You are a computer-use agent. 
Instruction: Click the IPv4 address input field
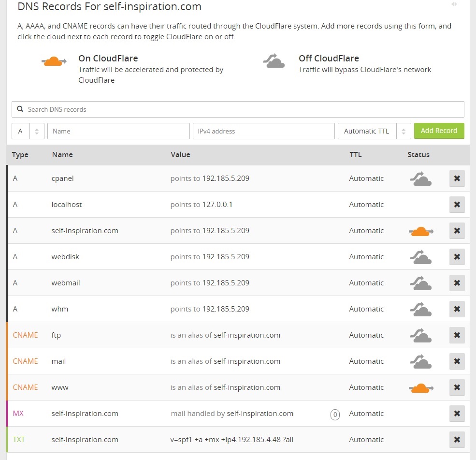(264, 131)
